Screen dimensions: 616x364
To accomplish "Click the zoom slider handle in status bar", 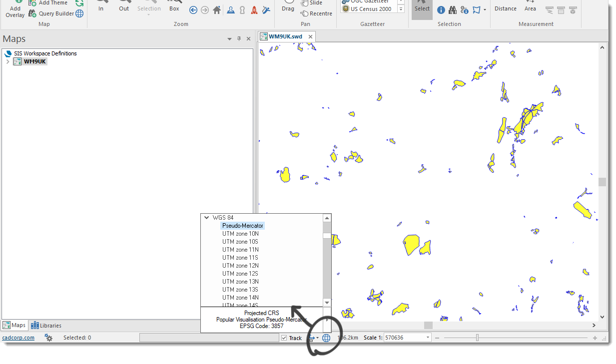I will 477,338.
